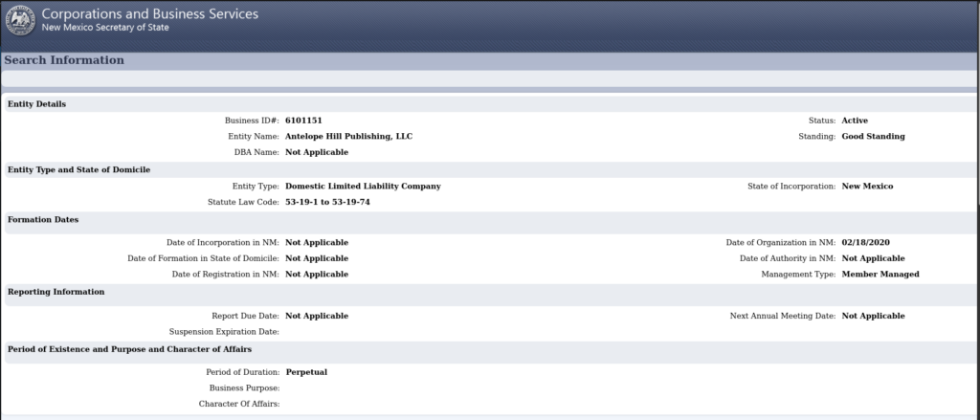
Task: Click the Member Managed value
Action: pos(880,275)
